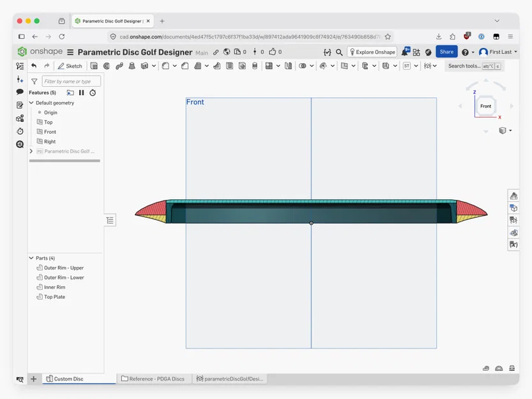Open the parametricDiscGolfDesi... tab
Image resolution: width=532 pixels, height=399 pixels.
click(230, 379)
